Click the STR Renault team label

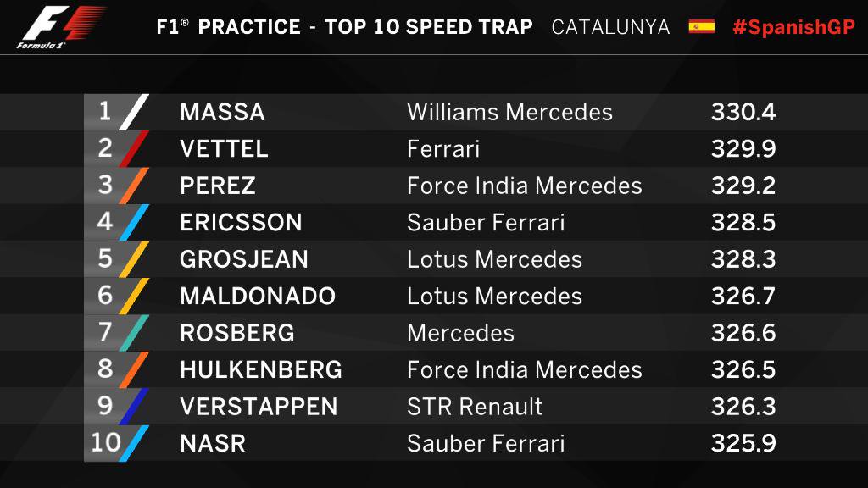click(475, 407)
